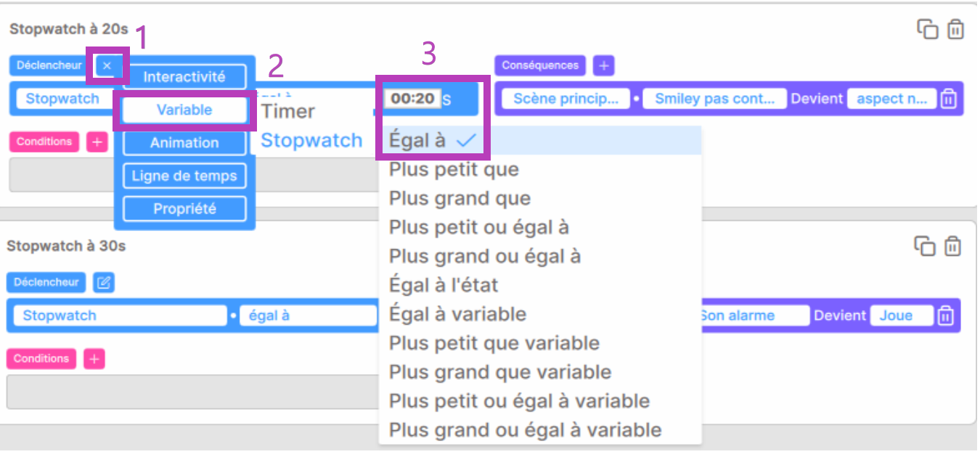Open the "Joue" action dropdown
This screenshot has height=457, width=980.
pyautogui.click(x=902, y=315)
